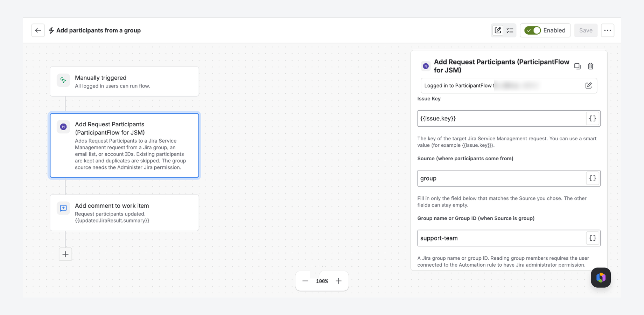Insert smart value into Source field
The width and height of the screenshot is (644, 315).
[593, 178]
